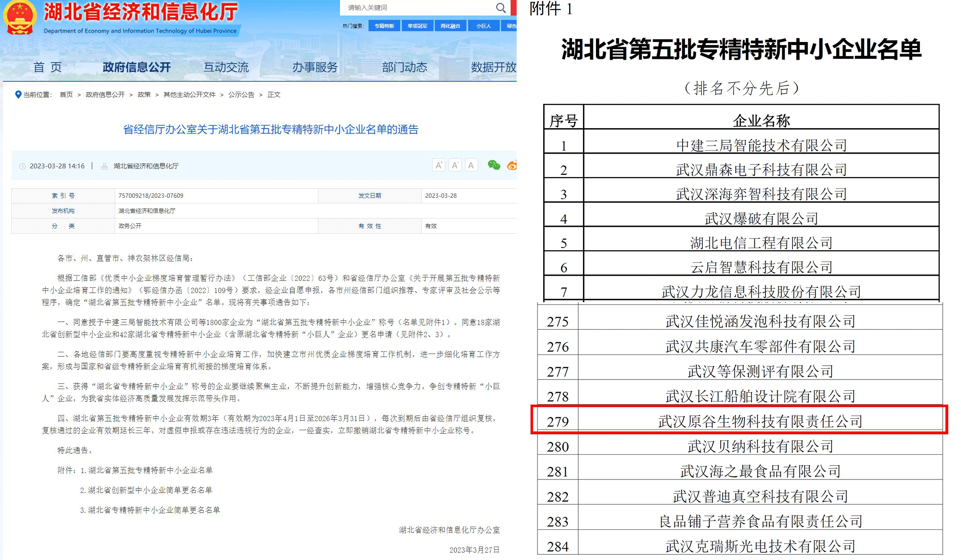The image size is (961, 560).
Task: Go to 政策 in breadcrumb
Action: pos(144,94)
